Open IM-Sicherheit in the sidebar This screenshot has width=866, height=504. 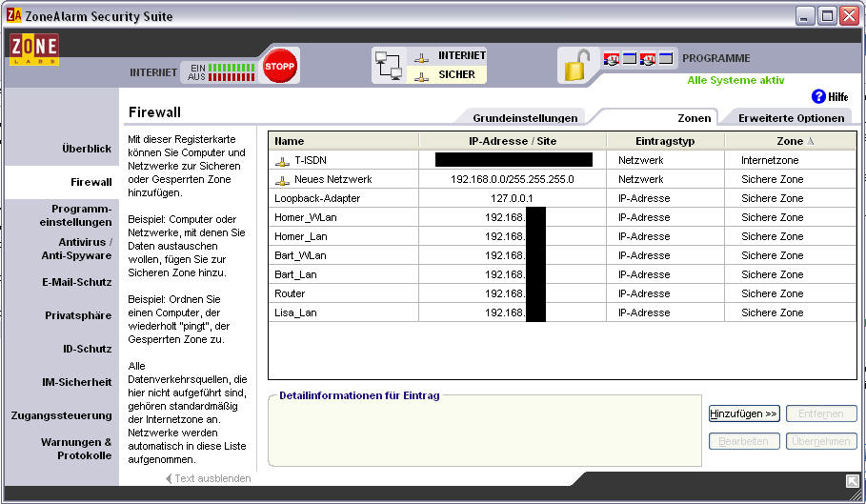(x=77, y=382)
